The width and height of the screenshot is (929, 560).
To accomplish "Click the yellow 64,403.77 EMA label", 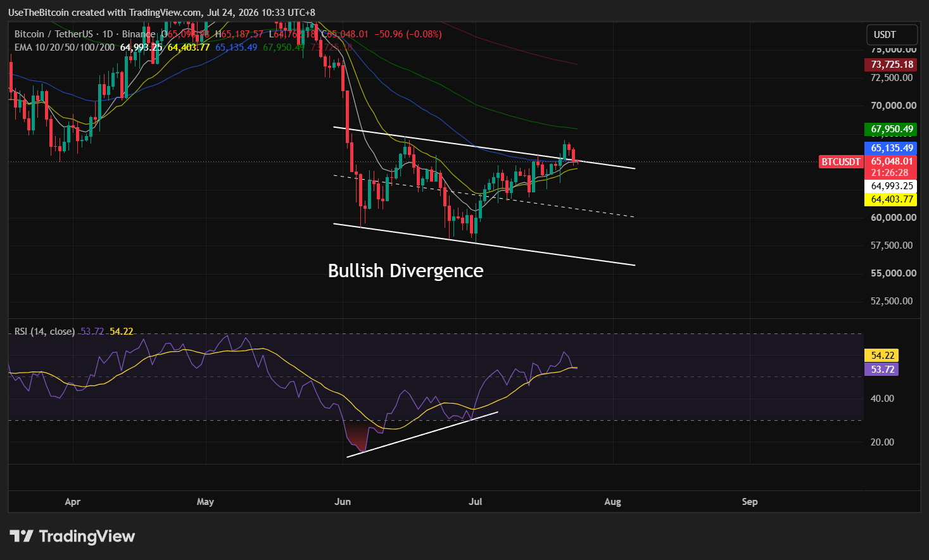I will click(x=890, y=199).
